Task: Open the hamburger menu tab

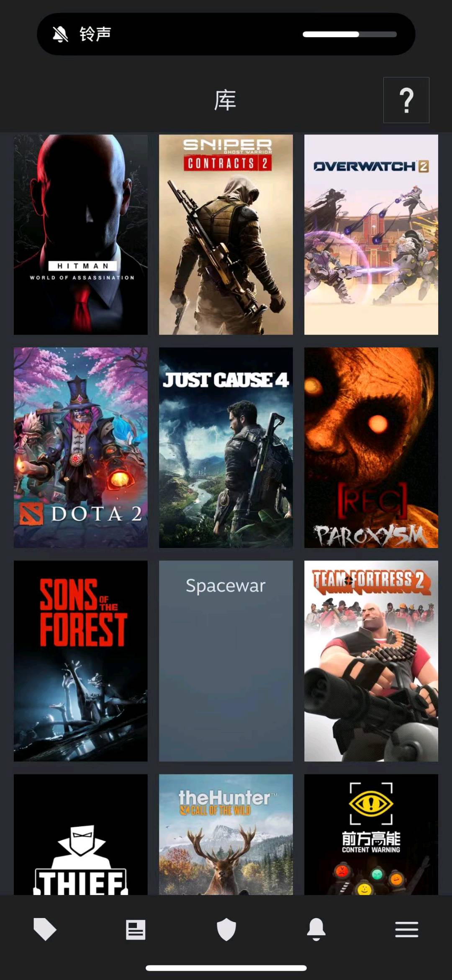Action: (407, 929)
